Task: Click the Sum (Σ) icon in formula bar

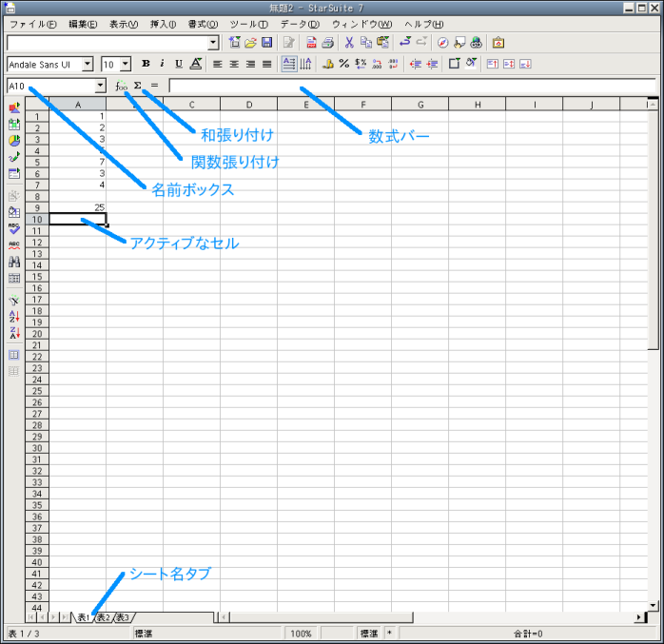Action: pyautogui.click(x=138, y=86)
